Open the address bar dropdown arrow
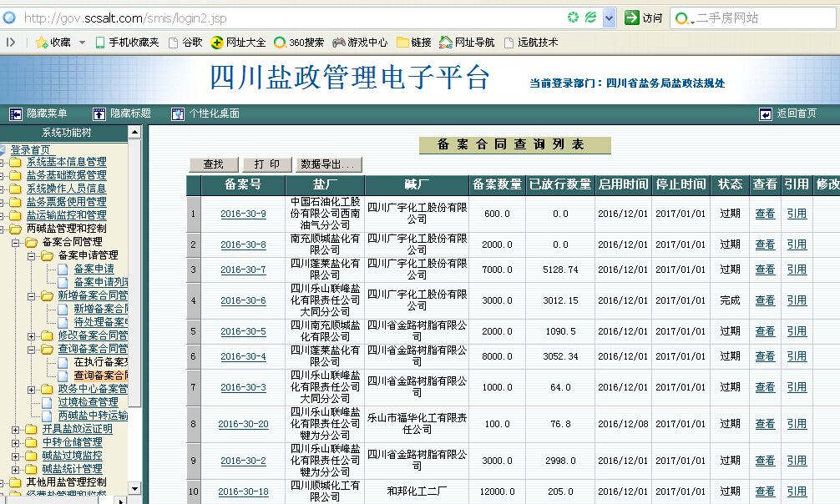Screen dimensions: 840x504 click(609, 18)
